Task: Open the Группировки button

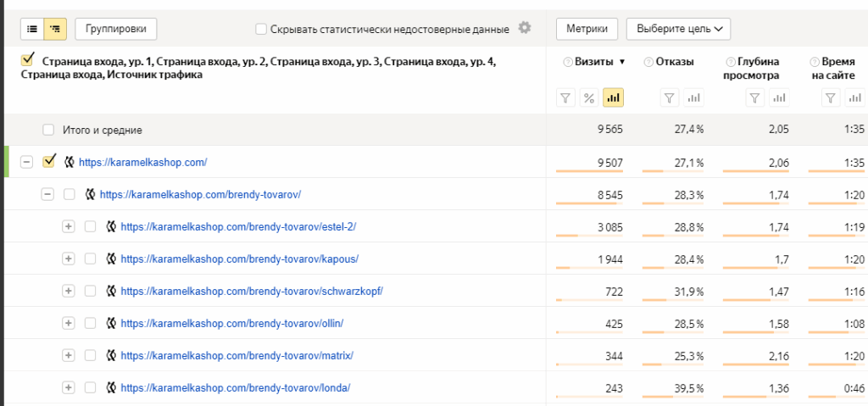Action: 116,29
